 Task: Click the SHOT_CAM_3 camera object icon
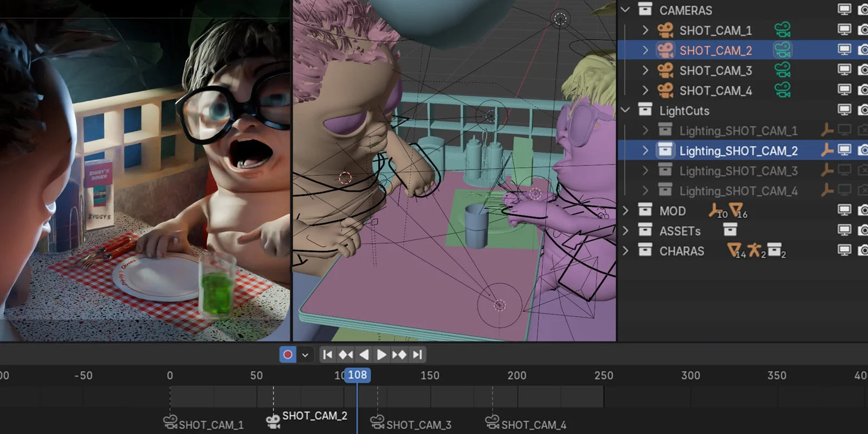[x=665, y=71]
